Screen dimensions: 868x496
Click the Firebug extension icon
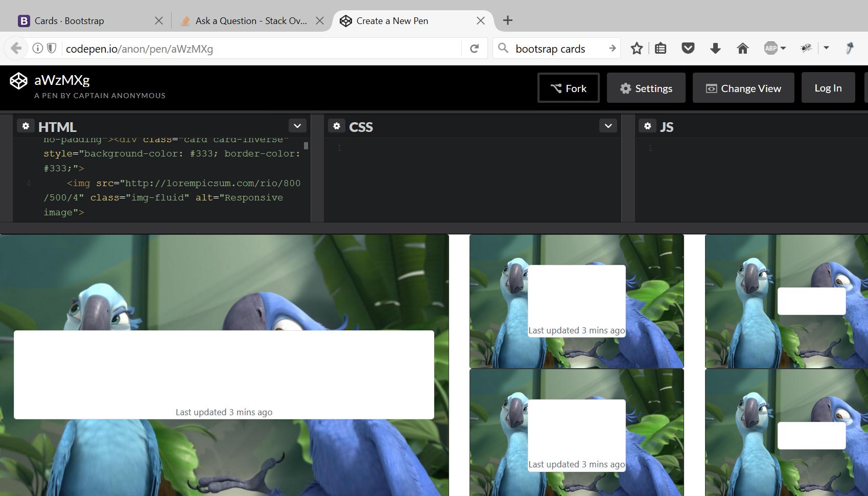[x=806, y=49]
